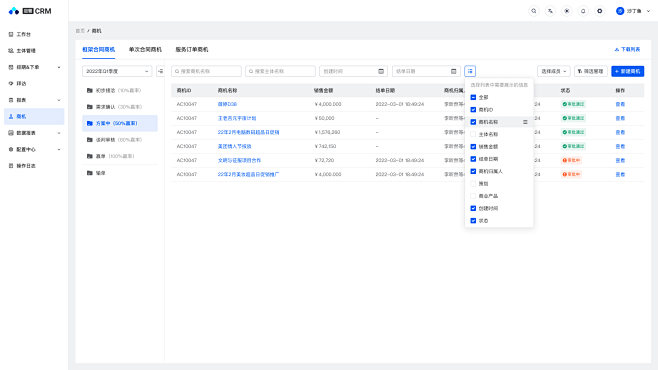Click the notification bell icon
The image size is (658, 370).
pyautogui.click(x=583, y=11)
